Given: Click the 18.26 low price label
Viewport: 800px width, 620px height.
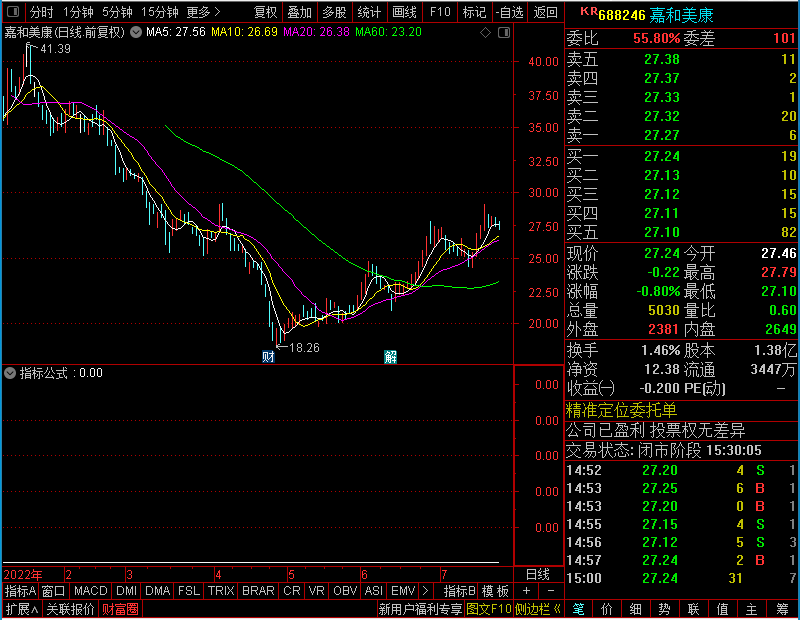Looking at the screenshot, I should [x=304, y=348].
